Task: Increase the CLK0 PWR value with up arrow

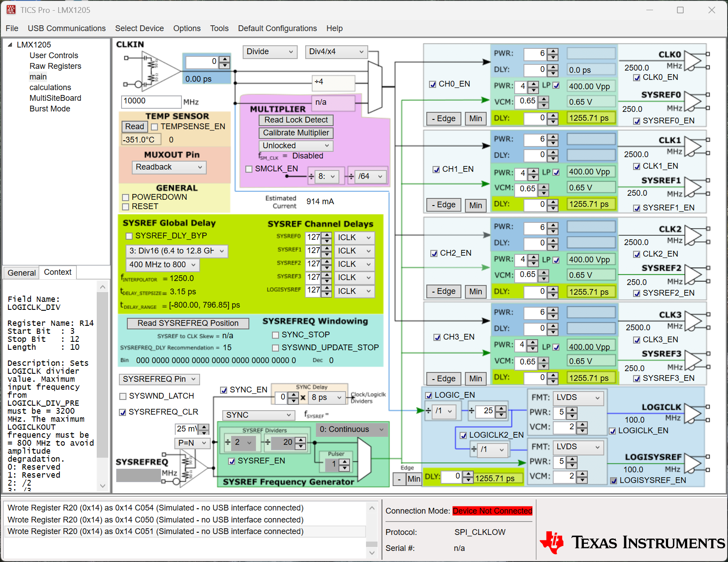Action: pos(553,51)
